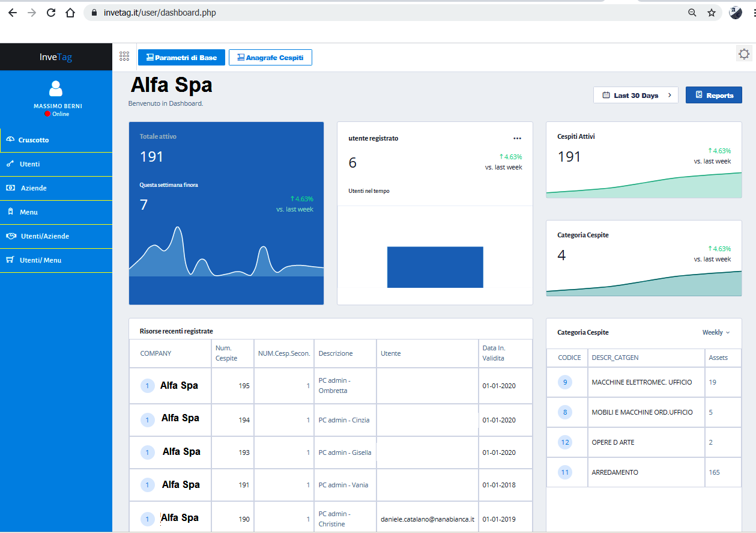Screen dimensions: 756x533
Task: Bookmark this page with the star icon
Action: click(x=712, y=13)
